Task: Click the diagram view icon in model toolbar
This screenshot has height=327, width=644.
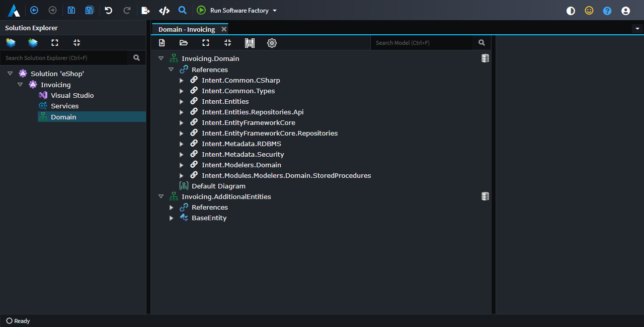Action: [x=250, y=43]
